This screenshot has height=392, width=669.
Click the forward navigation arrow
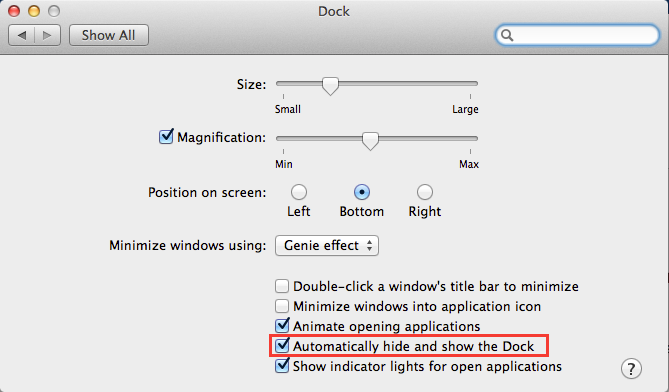pos(47,35)
